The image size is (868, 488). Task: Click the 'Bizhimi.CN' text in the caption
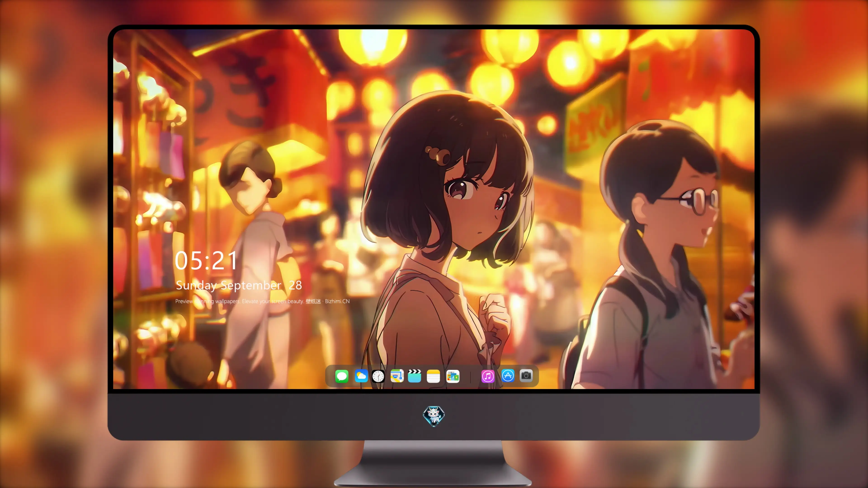click(337, 301)
